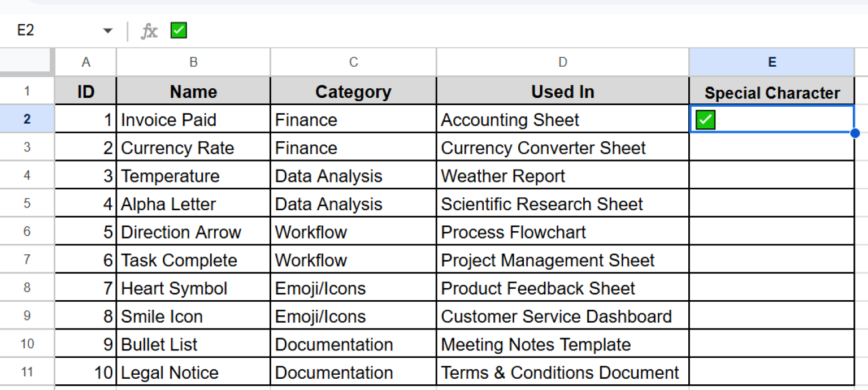Screen dimensions: 868x390
Task: Click the select-all corner box
Action: coord(27,62)
